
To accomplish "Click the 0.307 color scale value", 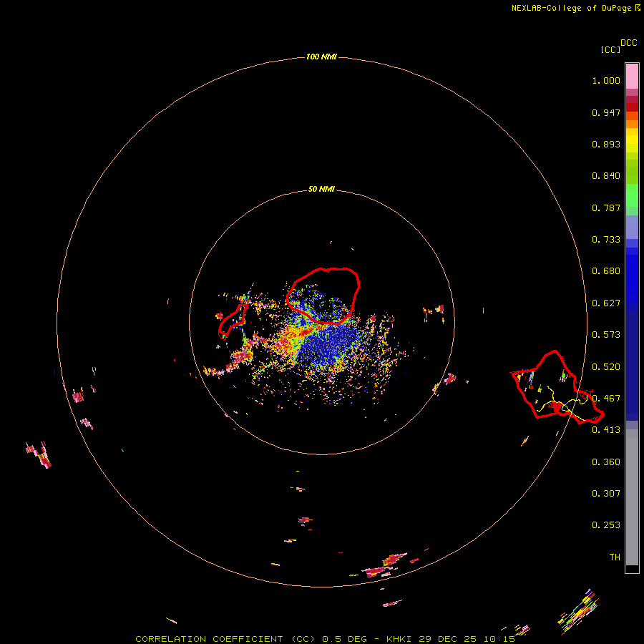I will 606,494.
